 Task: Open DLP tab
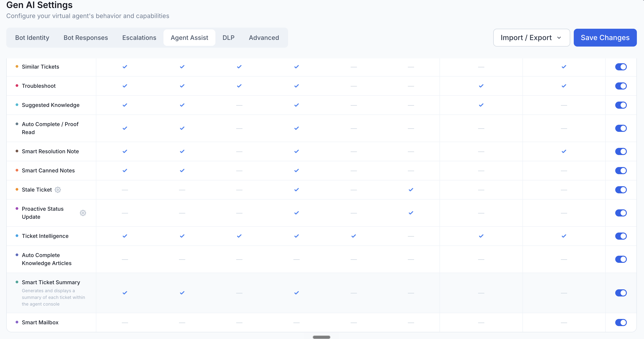click(229, 38)
